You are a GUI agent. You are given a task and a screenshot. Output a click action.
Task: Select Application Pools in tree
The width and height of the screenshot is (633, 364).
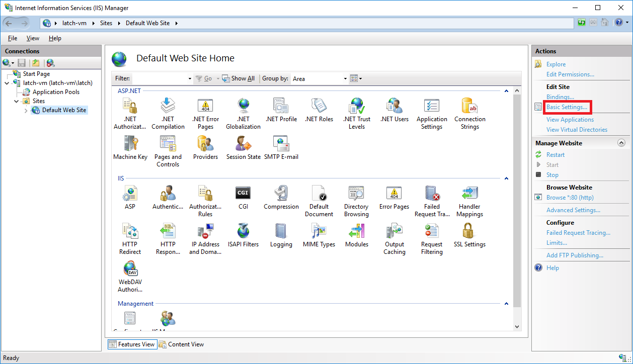(56, 92)
